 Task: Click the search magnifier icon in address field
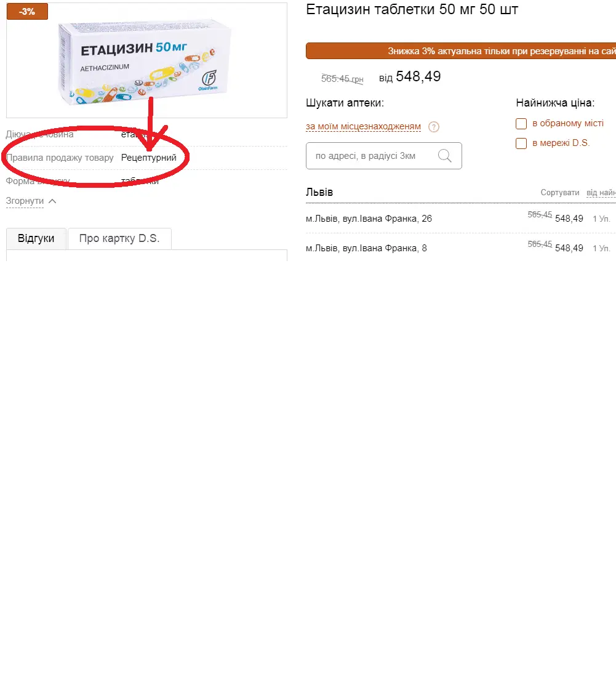(x=444, y=156)
